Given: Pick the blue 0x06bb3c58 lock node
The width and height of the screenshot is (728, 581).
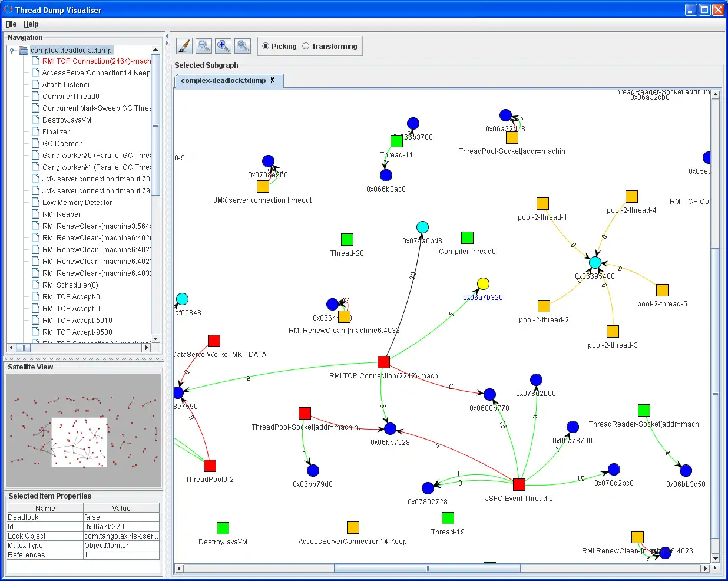Looking at the screenshot, I should [686, 470].
